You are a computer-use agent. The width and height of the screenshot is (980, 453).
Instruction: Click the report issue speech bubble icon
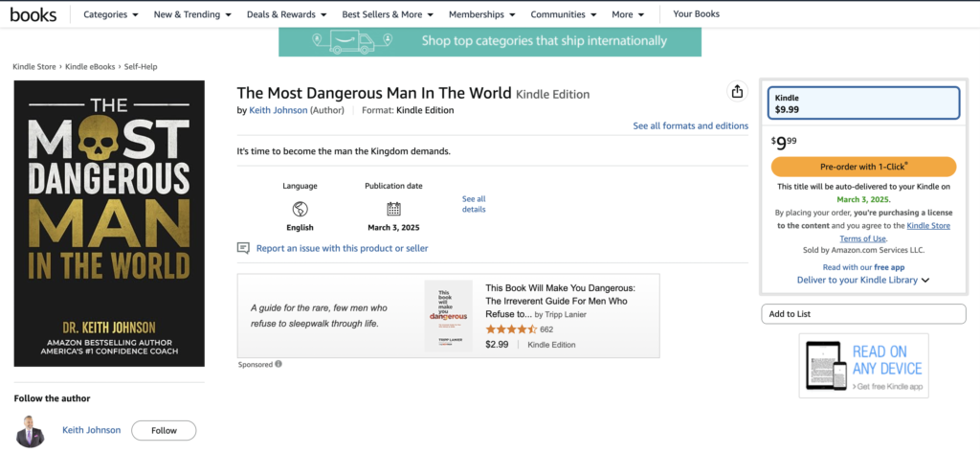click(x=243, y=248)
